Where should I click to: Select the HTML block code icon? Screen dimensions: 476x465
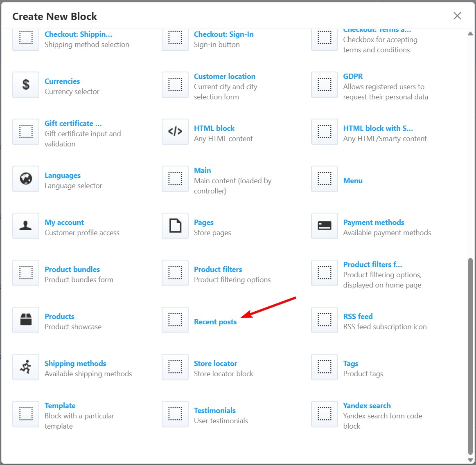pos(175,132)
